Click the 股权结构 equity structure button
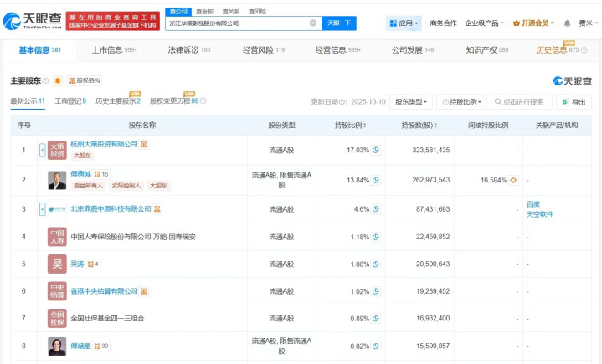602x364 pixels. (84, 81)
